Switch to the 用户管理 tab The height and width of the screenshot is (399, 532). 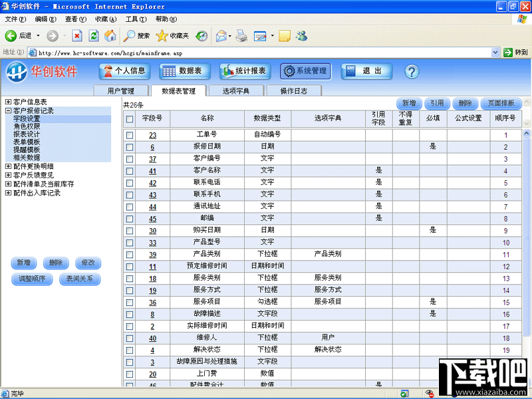point(121,90)
